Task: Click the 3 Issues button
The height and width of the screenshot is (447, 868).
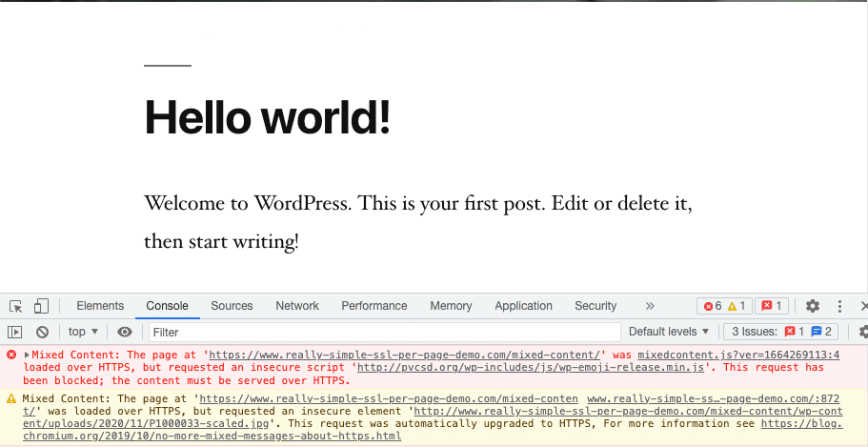Action: click(x=780, y=332)
